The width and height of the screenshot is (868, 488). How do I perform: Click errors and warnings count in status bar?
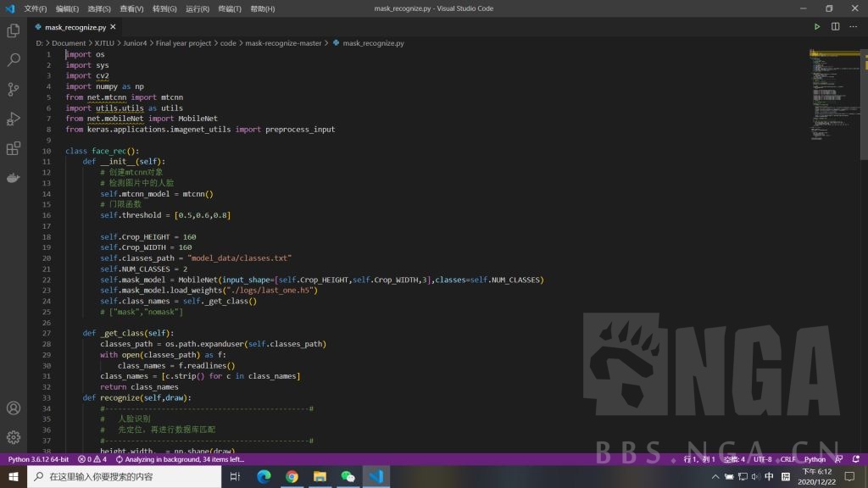(92, 459)
